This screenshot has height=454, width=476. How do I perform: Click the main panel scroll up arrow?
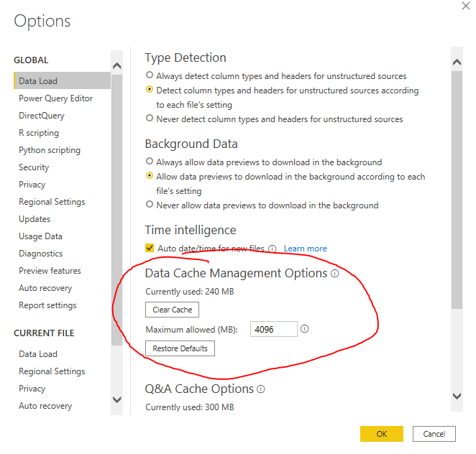(x=457, y=62)
